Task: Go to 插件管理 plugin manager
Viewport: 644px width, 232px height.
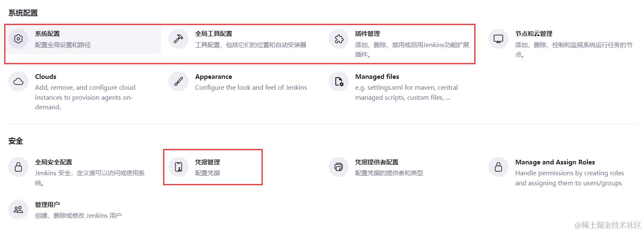Action: 367,34
